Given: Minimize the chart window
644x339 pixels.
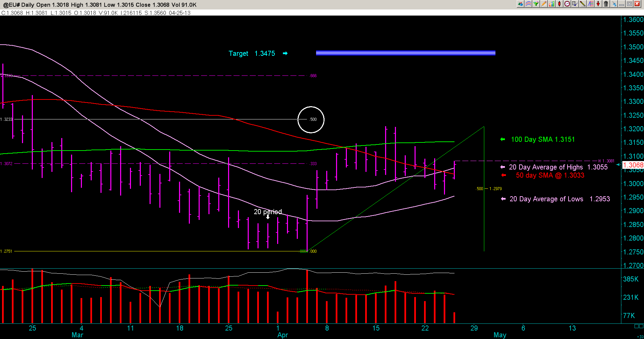Looking at the screenshot, I should tap(622, 4).
